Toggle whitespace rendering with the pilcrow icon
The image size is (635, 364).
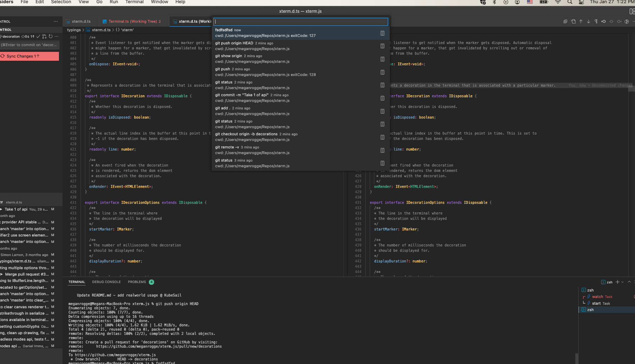pyautogui.click(x=596, y=22)
